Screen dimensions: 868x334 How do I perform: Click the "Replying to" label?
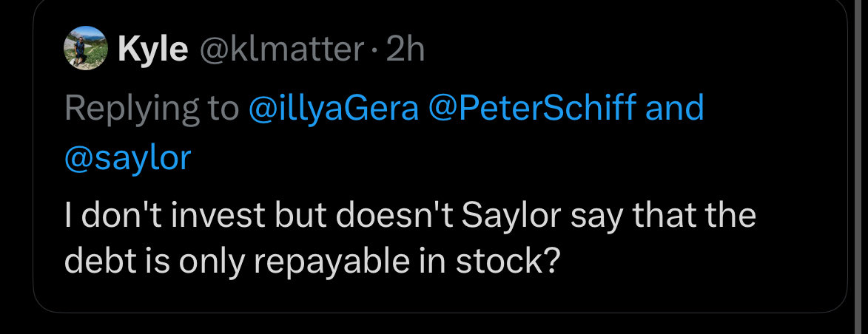click(151, 109)
